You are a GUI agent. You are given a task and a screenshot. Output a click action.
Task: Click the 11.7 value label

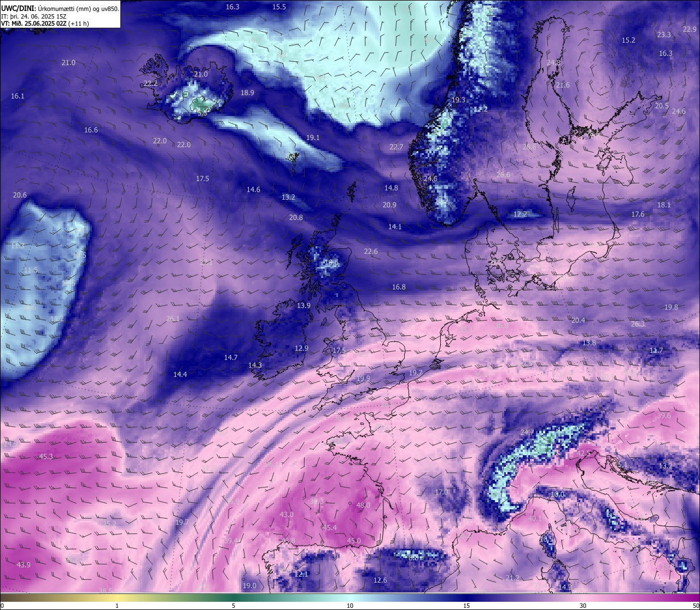coord(656,350)
